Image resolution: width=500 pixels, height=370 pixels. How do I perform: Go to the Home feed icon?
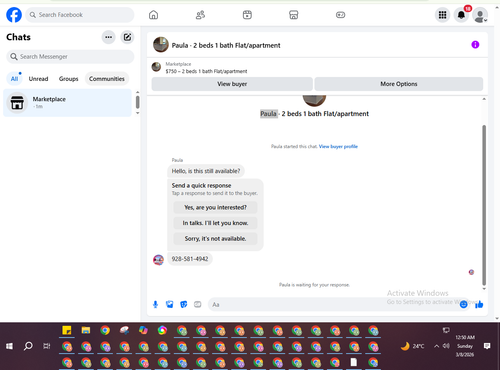click(153, 15)
